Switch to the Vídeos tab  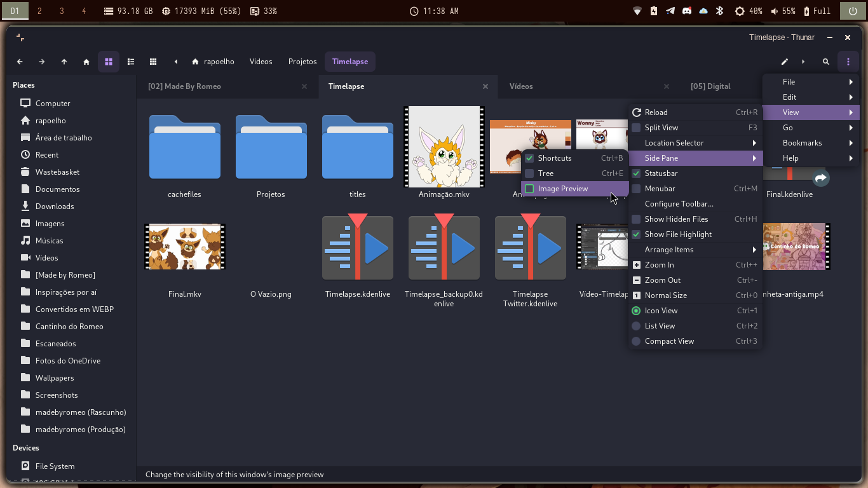521,86
